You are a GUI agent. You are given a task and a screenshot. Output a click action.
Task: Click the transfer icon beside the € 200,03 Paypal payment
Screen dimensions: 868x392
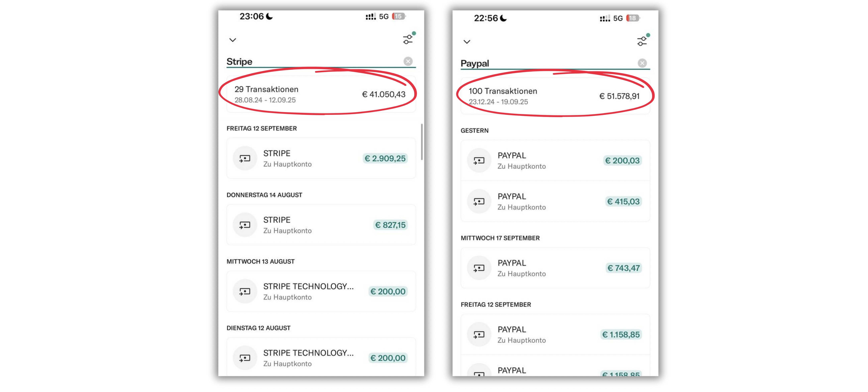pos(479,161)
